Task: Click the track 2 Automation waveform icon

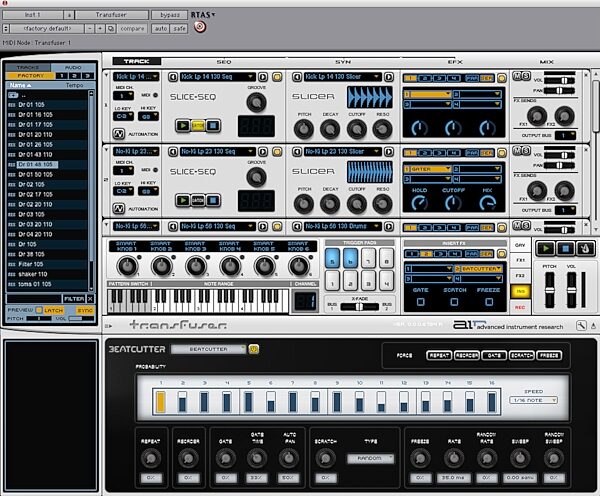Action: point(119,209)
